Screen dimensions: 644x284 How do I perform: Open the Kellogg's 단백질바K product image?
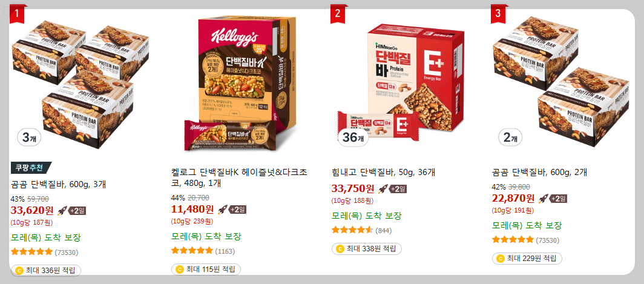[x=241, y=84]
